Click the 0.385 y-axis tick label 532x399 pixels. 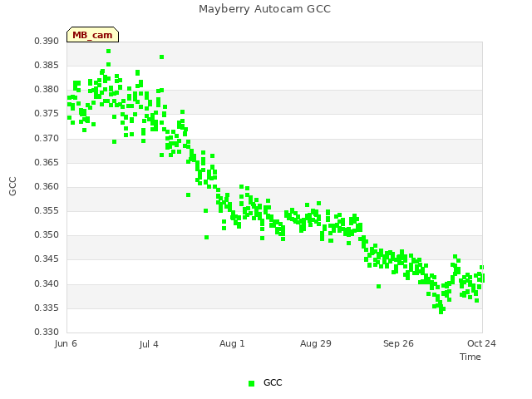(47, 65)
